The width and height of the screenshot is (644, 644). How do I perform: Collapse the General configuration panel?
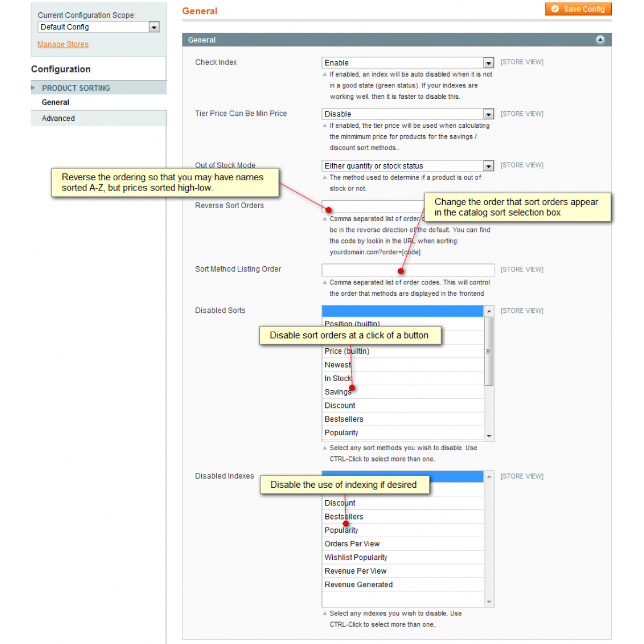(x=601, y=39)
